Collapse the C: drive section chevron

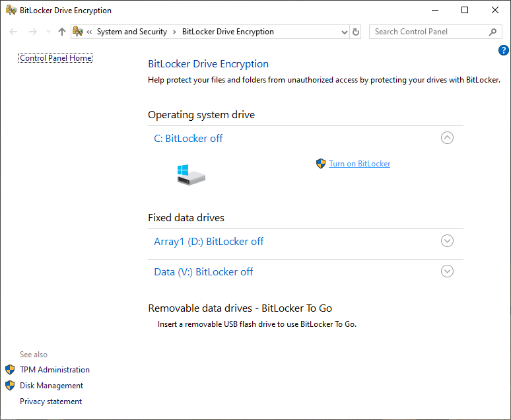click(447, 137)
